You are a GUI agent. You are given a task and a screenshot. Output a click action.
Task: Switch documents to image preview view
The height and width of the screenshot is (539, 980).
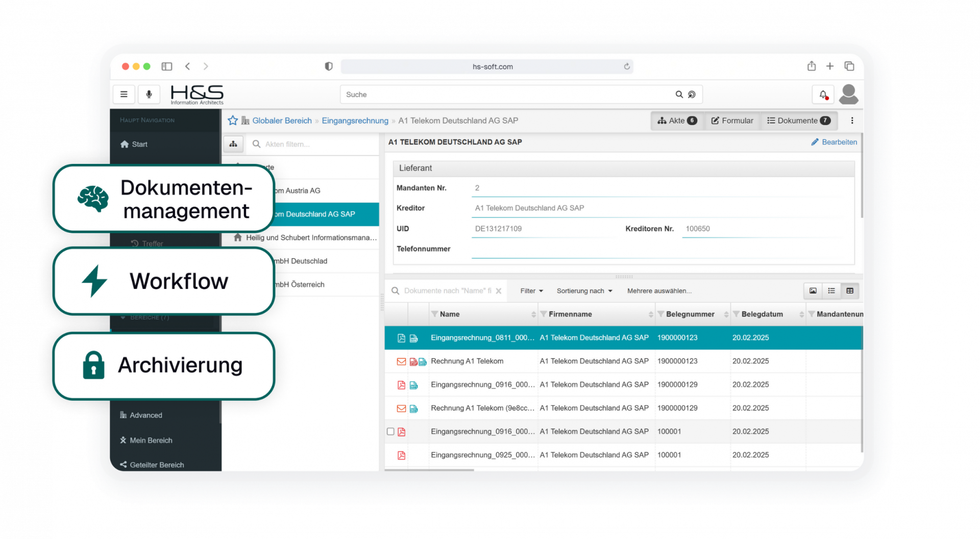(x=813, y=291)
